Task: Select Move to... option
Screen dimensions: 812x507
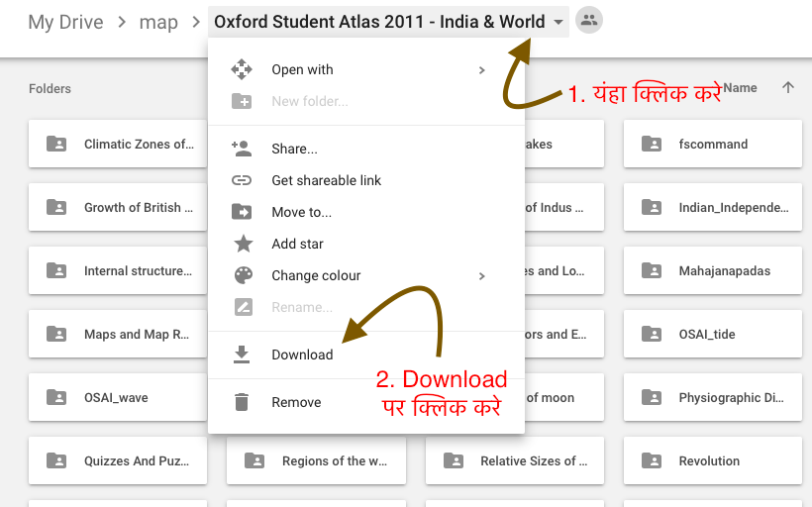Action: 366,212
